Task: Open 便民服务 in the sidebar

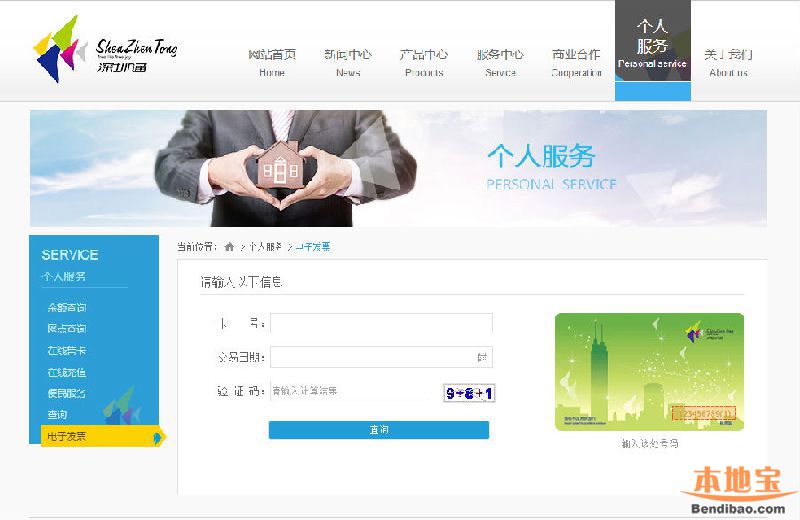Action: [x=67, y=393]
